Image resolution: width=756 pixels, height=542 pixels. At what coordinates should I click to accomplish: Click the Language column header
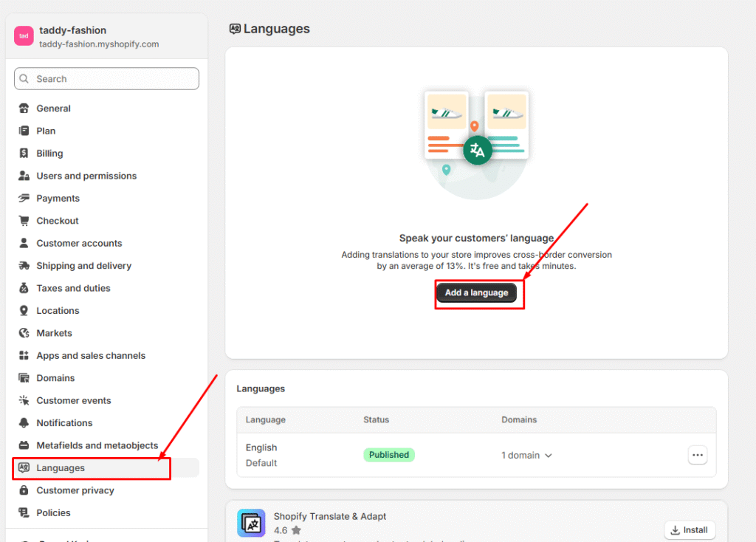[266, 419]
